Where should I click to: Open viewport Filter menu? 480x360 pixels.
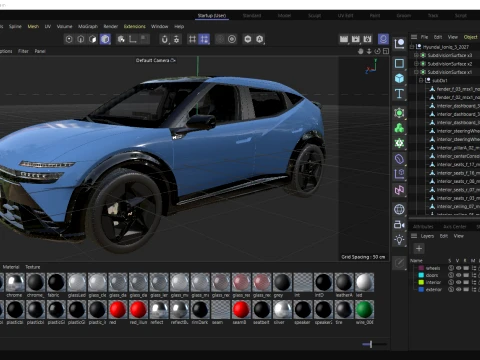click(23, 51)
